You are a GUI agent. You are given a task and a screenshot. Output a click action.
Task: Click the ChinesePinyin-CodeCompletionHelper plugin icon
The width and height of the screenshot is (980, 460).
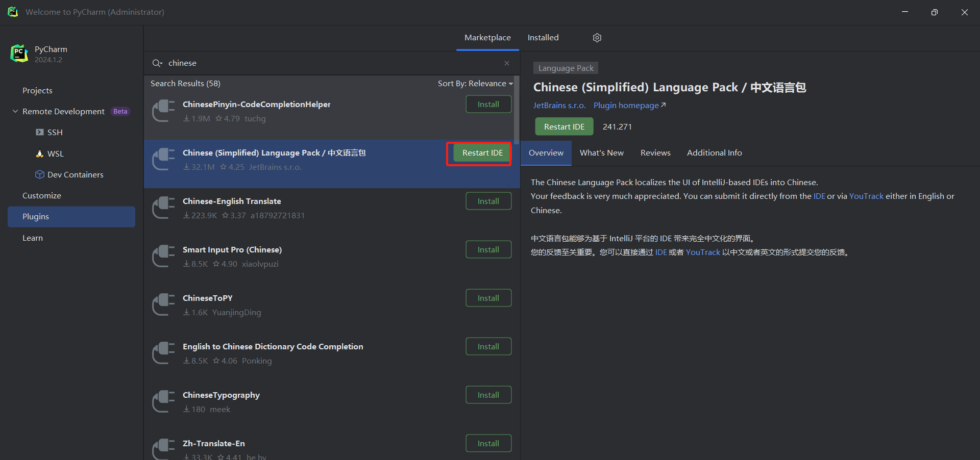(x=164, y=111)
